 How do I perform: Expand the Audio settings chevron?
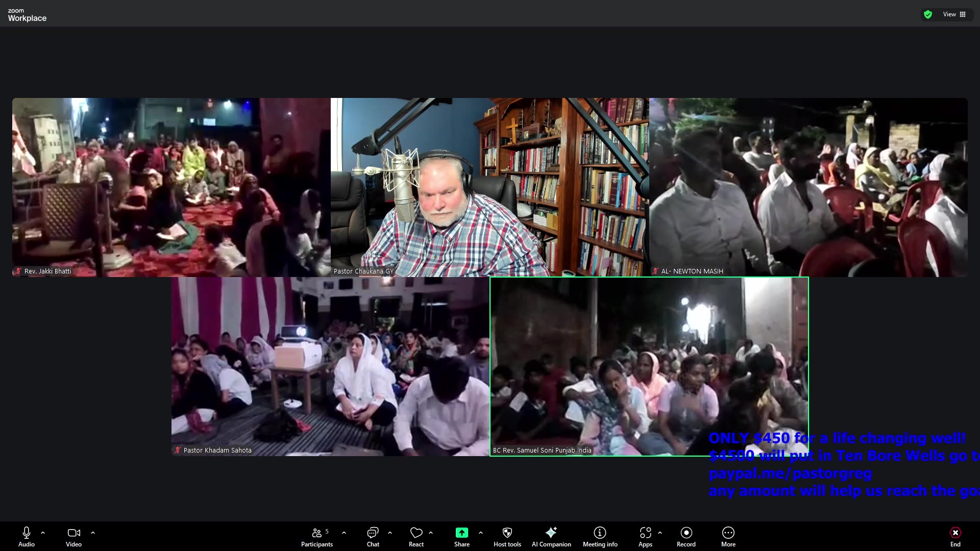pos(43,533)
